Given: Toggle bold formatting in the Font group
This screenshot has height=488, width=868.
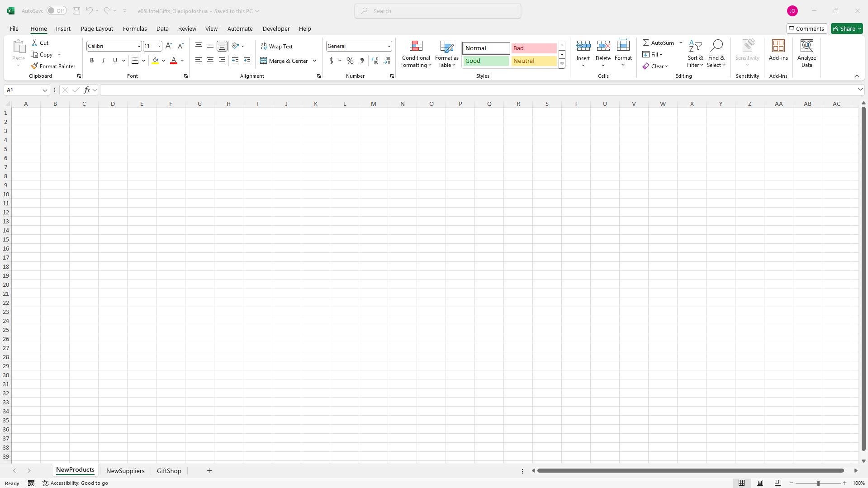Looking at the screenshot, I should [x=91, y=60].
